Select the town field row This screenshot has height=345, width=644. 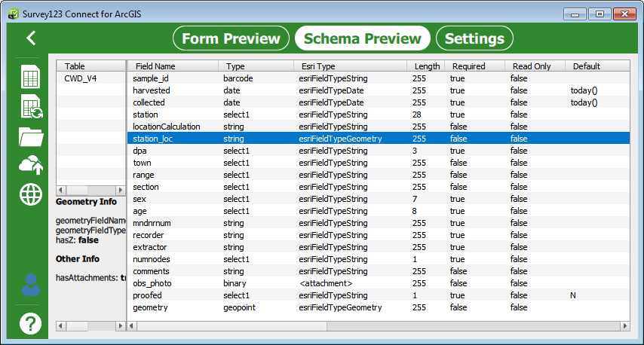379,163
